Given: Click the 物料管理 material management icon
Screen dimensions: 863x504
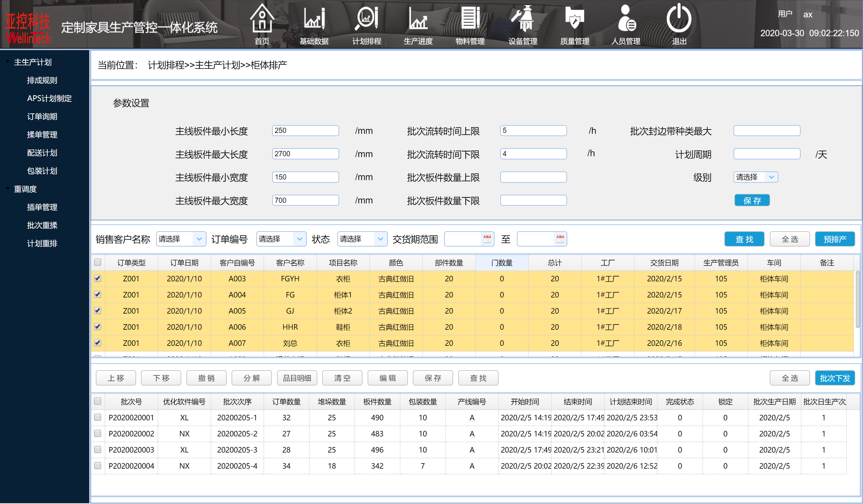Looking at the screenshot, I should (x=470, y=18).
